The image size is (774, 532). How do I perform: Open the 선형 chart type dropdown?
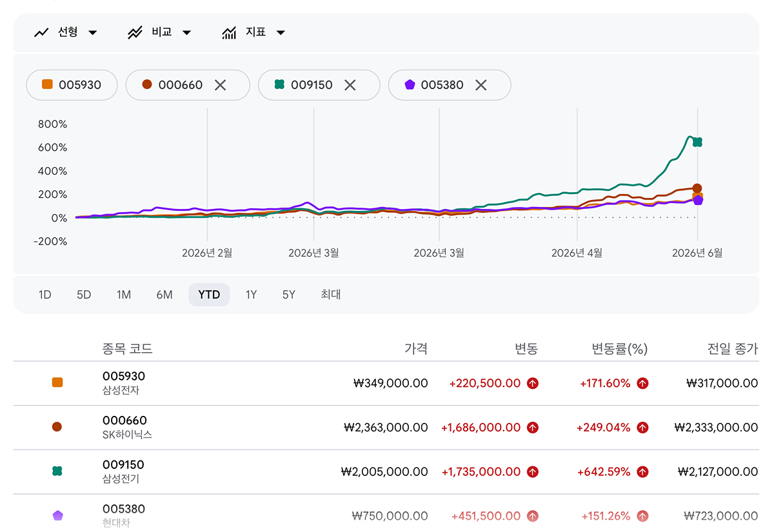click(x=65, y=32)
